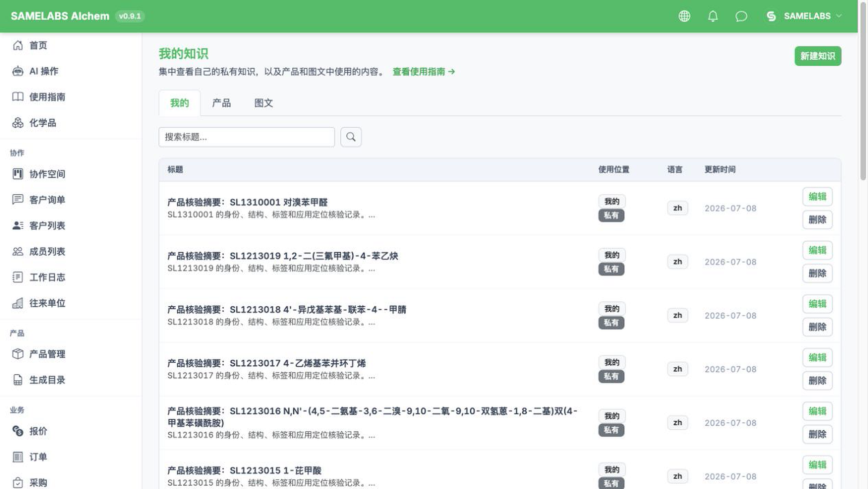Delete the SL1310001 对溴苯甲醛 entry

click(x=817, y=220)
